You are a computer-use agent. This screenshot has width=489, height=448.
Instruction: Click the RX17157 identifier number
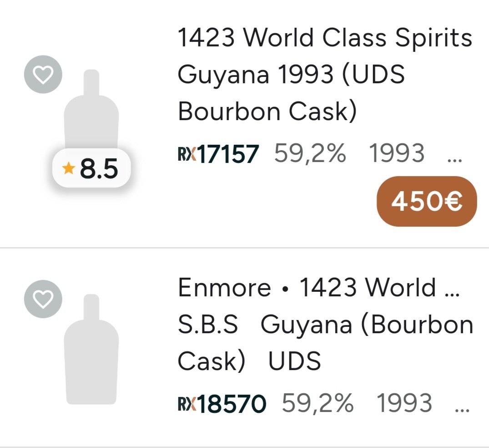pos(229,154)
